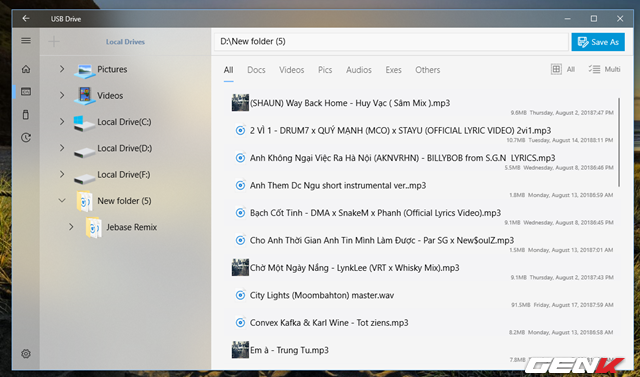This screenshot has height=377, width=640.
Task: Click thumbnail of Em à - Trung Tu
Action: pos(240,350)
